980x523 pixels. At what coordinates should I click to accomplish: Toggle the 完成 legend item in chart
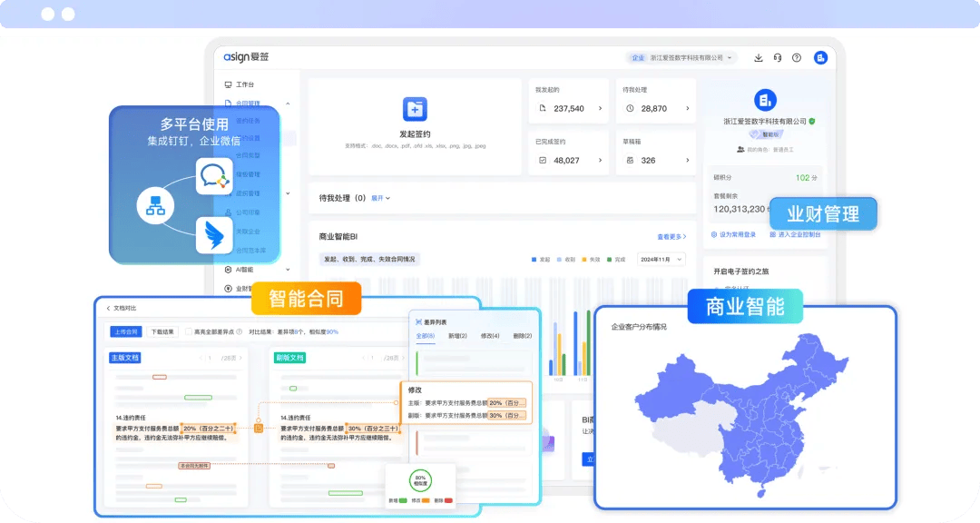(x=615, y=259)
